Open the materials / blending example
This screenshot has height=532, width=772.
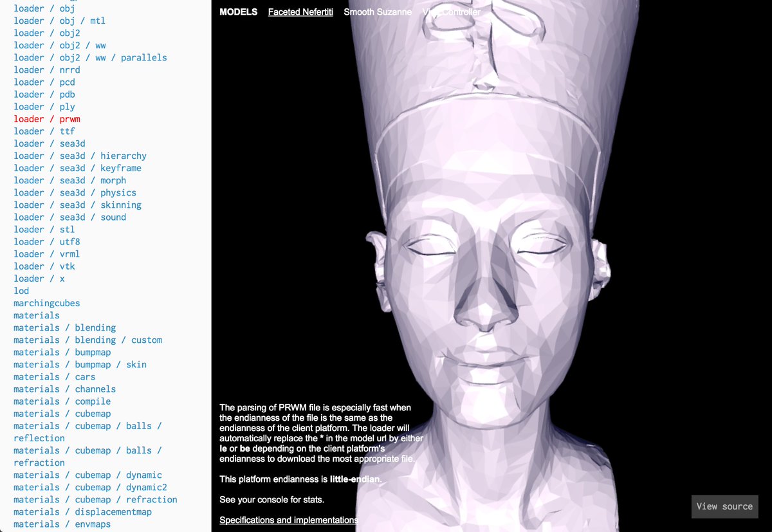pos(65,327)
